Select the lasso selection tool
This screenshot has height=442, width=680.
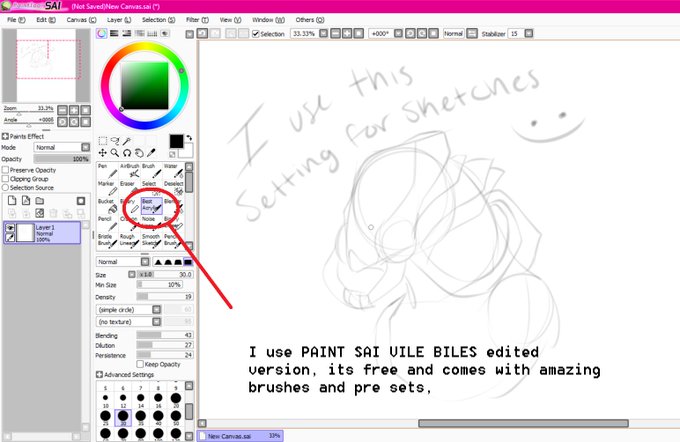coord(115,141)
